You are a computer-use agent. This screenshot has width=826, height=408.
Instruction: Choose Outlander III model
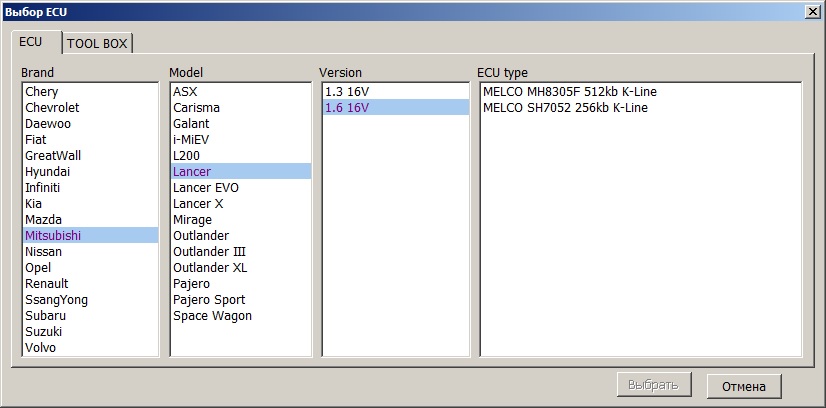[241, 252]
